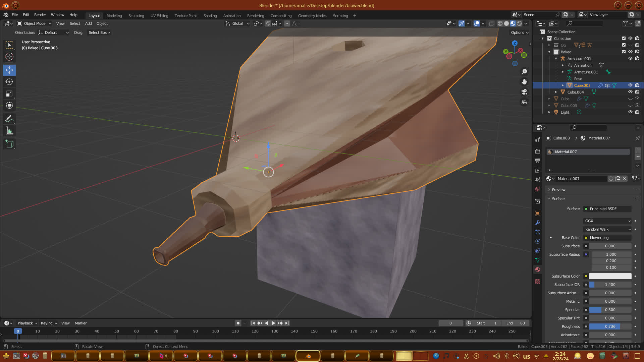Click the Roughness slider
This screenshot has width=644, height=362.
click(610, 326)
